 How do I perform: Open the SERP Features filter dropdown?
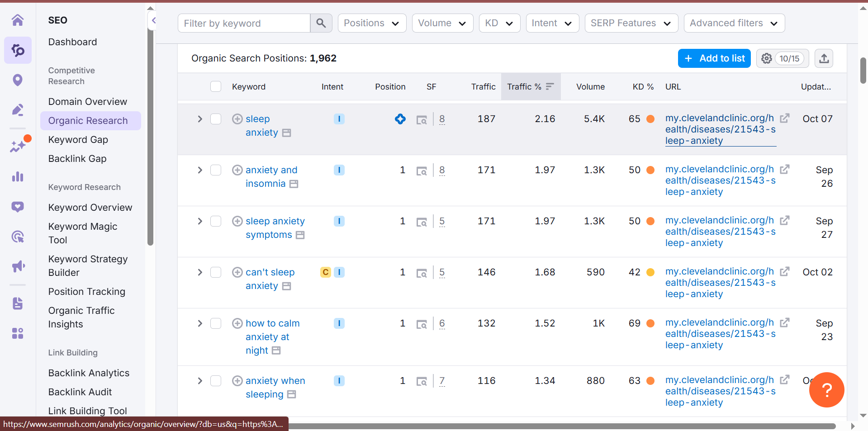(631, 23)
